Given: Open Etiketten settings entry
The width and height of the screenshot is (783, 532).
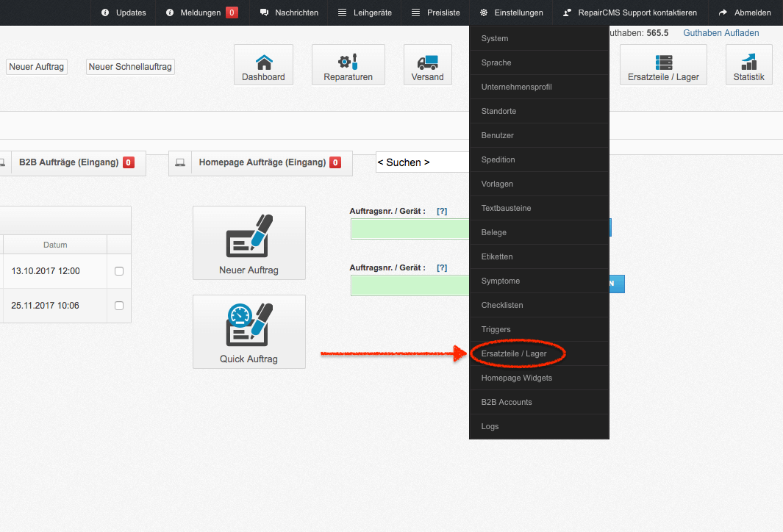Looking at the screenshot, I should click(539, 256).
